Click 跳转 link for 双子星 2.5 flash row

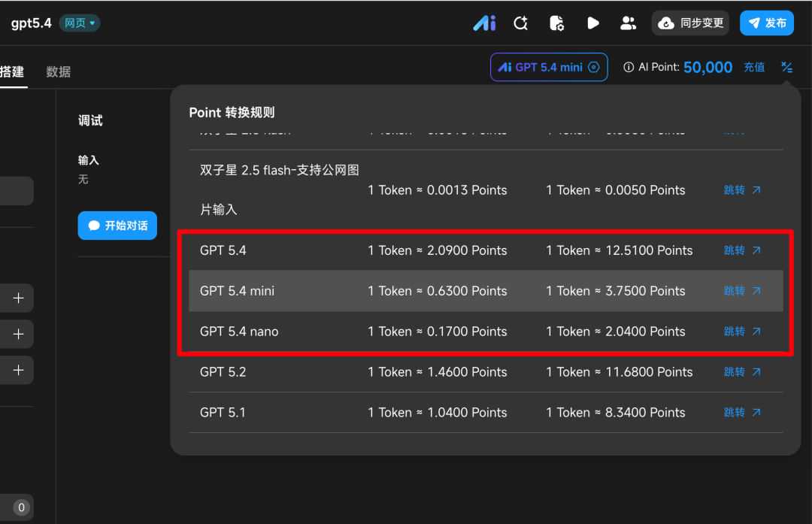742,190
